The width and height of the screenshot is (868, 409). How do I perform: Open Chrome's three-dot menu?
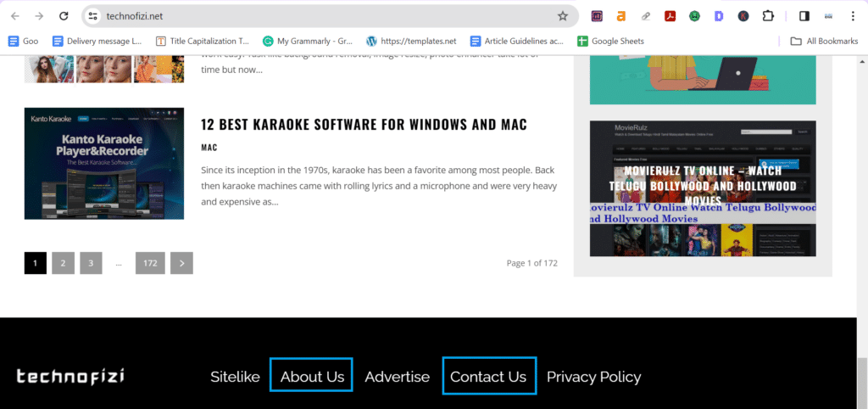click(x=853, y=16)
